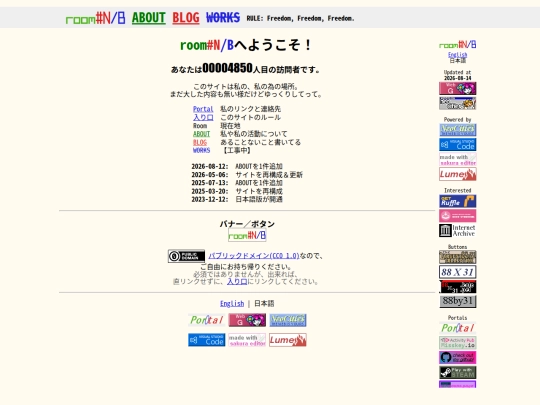540x405 pixels.
Task: Click the 2026-05-06 サイトを再構成＆更新 changelog entry
Action: 247,175
